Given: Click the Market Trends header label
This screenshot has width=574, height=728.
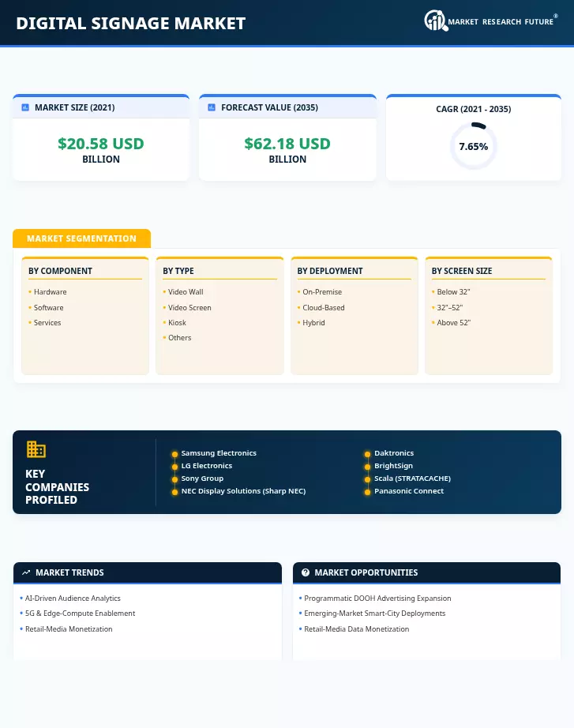Looking at the screenshot, I should pos(69,573).
